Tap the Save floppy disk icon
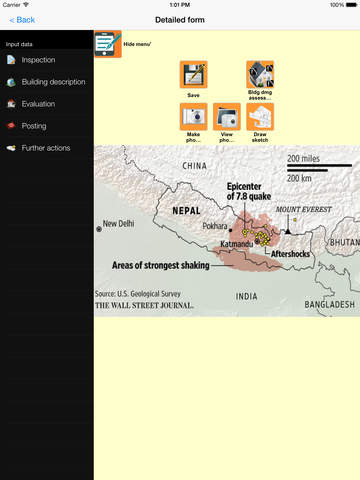Screen dimensions: 360x480 tap(193, 74)
